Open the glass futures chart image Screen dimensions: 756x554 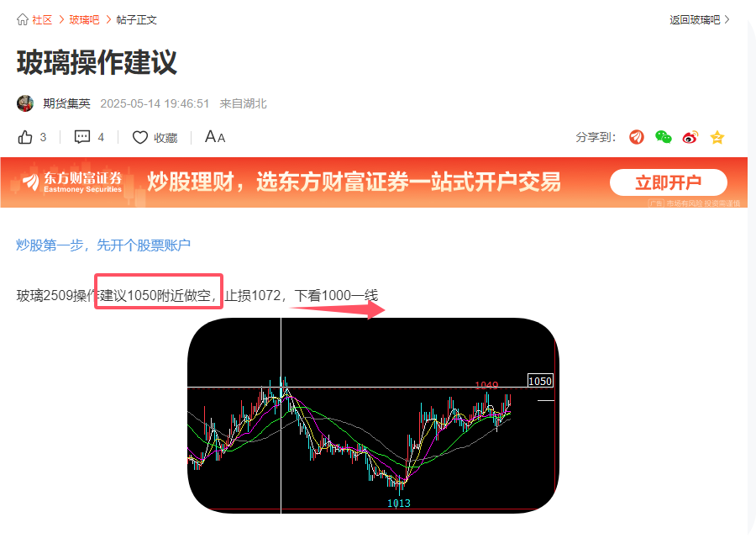click(x=373, y=415)
